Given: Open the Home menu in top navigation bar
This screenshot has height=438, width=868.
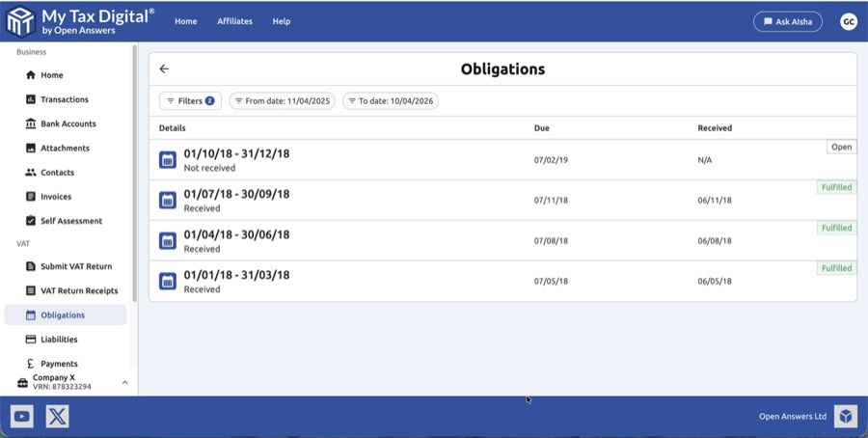Looking at the screenshot, I should tap(186, 21).
